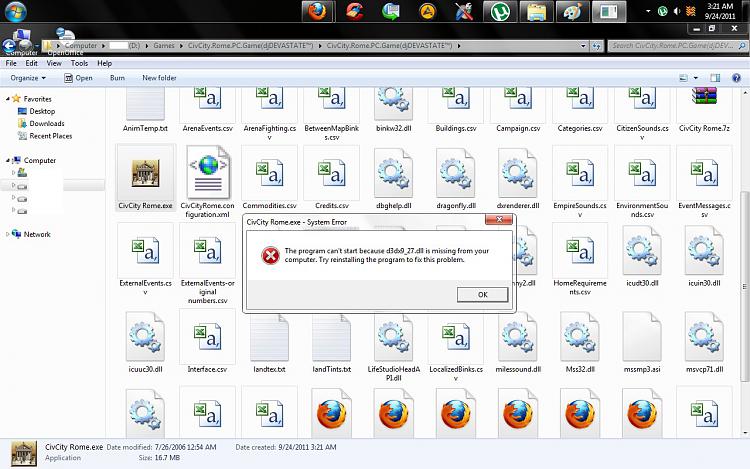The width and height of the screenshot is (750, 469).
Task: Select the dxrenderer.dll file
Action: click(518, 178)
